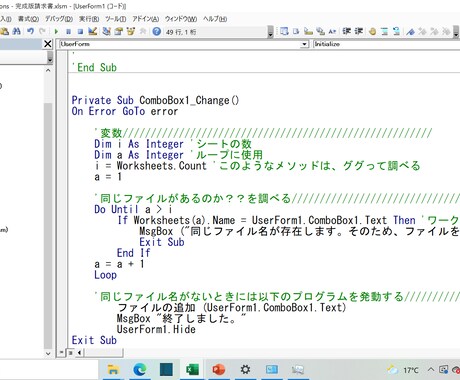Click List Properties/Methods icon
Image resolution: width=460 pixels, height=380 pixels.
284,31
